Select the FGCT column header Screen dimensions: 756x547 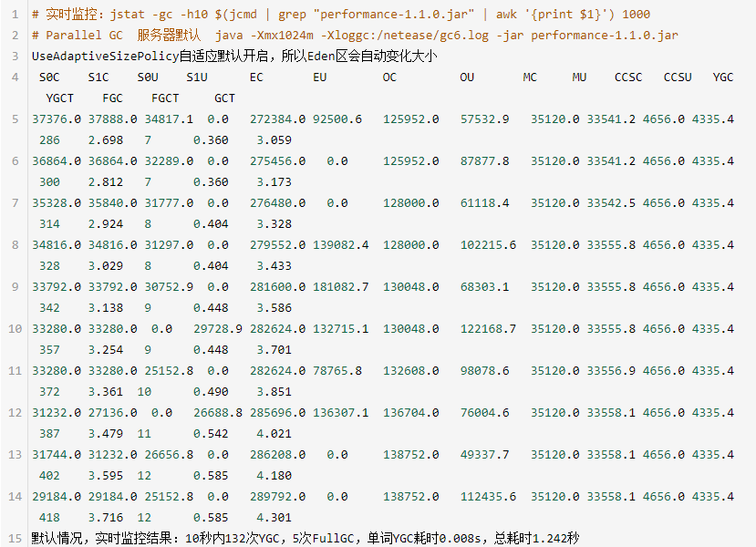pos(165,98)
